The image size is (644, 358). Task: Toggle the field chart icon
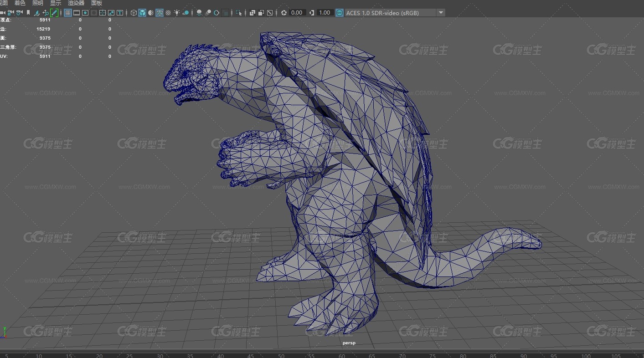pyautogui.click(x=103, y=13)
